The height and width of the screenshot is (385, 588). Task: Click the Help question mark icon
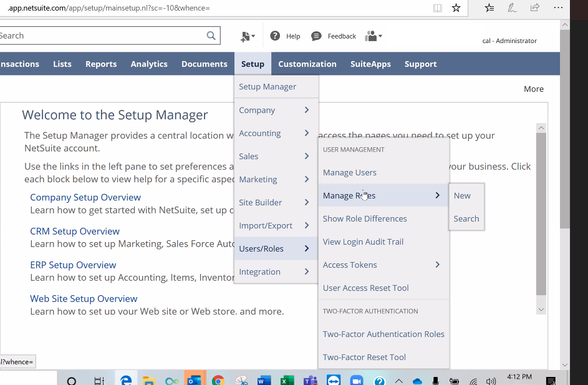click(275, 36)
